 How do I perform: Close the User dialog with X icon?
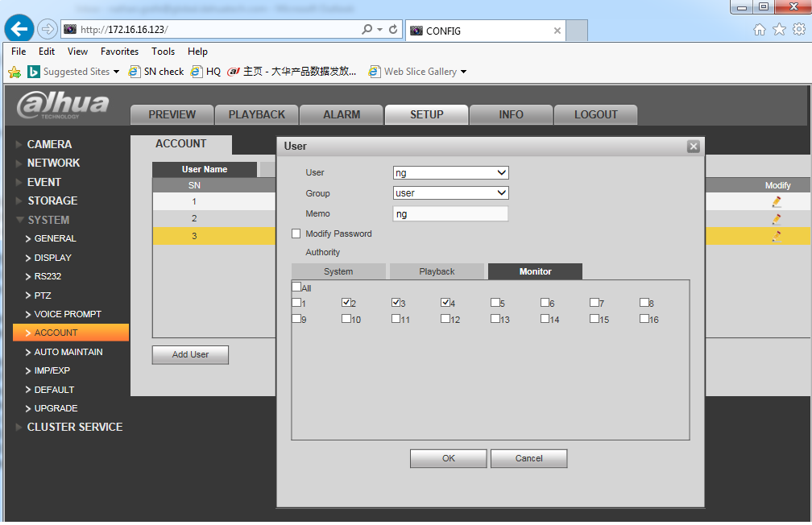click(x=693, y=147)
